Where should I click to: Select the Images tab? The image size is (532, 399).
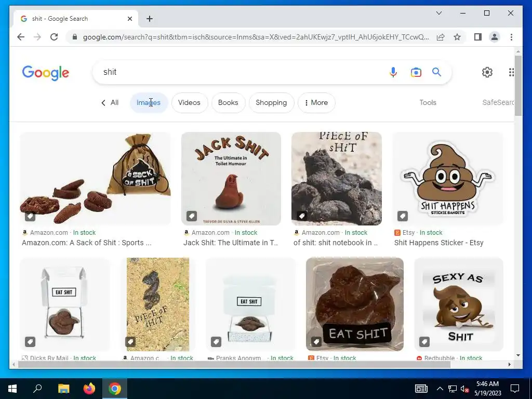coord(149,102)
